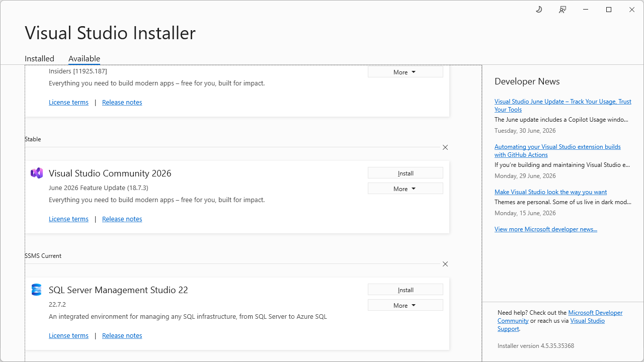Click the Monday, 29 June, 2026 date
644x362 pixels.
(525, 175)
